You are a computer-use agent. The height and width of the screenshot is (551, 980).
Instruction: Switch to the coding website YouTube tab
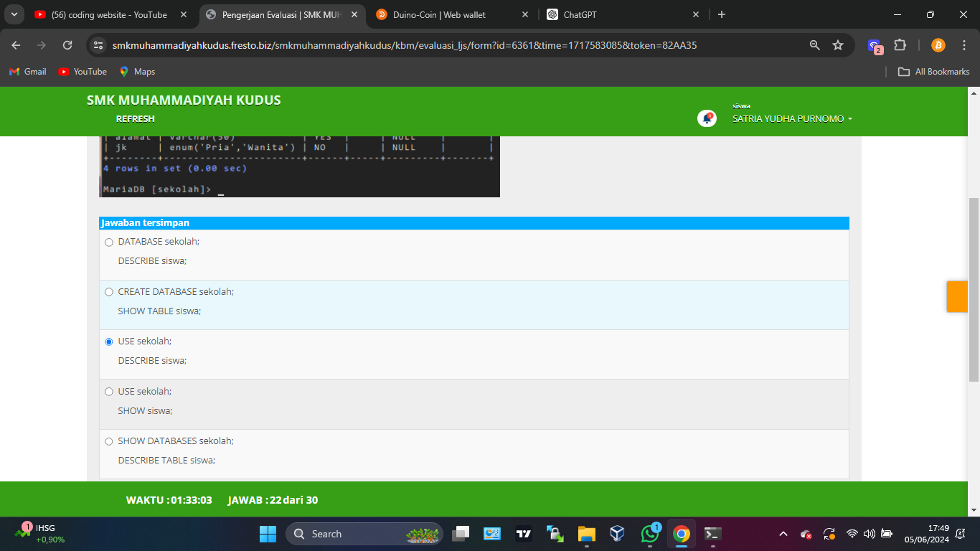tap(110, 14)
